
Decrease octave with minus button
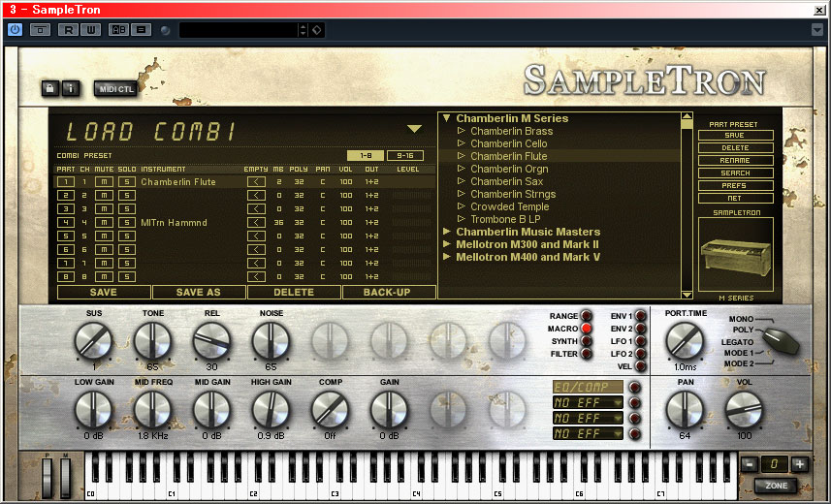(x=749, y=465)
